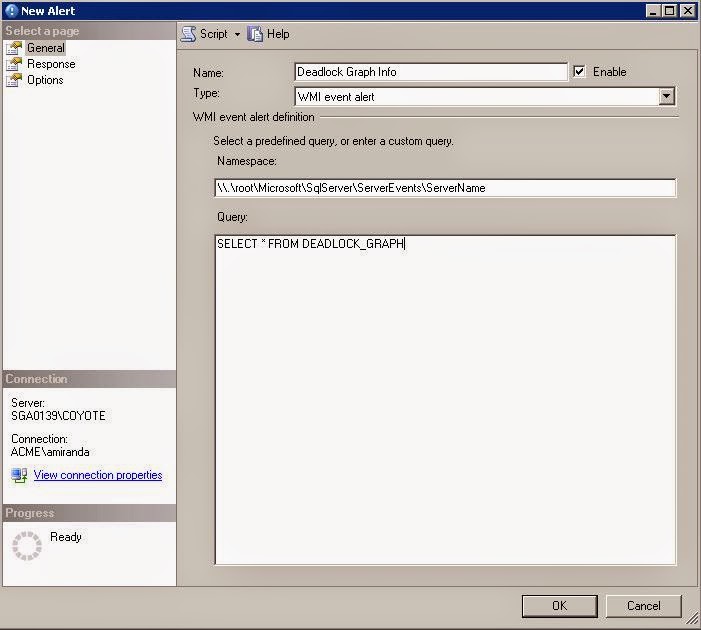Open the General page

click(46, 48)
